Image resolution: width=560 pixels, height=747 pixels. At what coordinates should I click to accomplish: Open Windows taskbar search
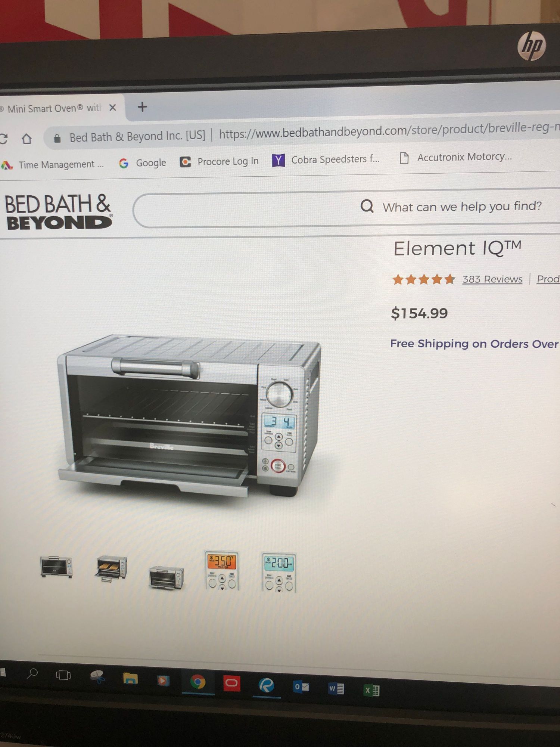click(x=32, y=674)
